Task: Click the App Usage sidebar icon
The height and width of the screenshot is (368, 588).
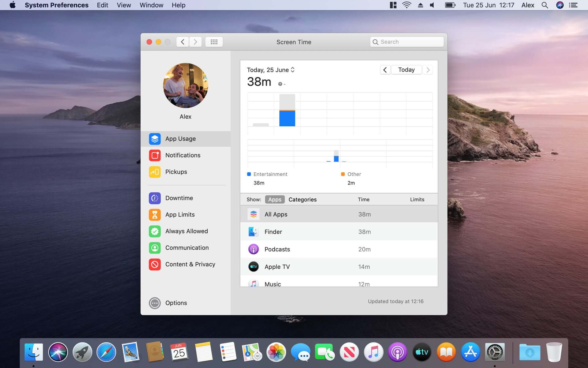Action: coord(155,138)
